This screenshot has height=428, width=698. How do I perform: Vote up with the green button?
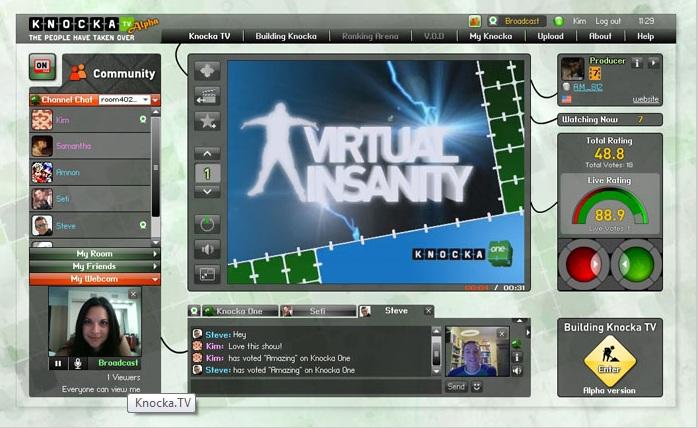(x=636, y=265)
